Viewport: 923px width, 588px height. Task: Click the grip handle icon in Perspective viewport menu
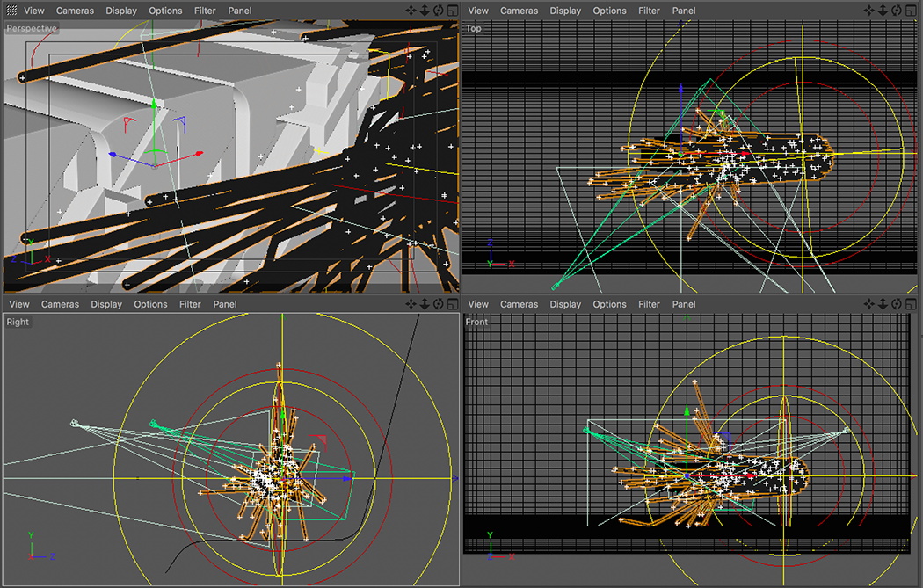[11, 10]
